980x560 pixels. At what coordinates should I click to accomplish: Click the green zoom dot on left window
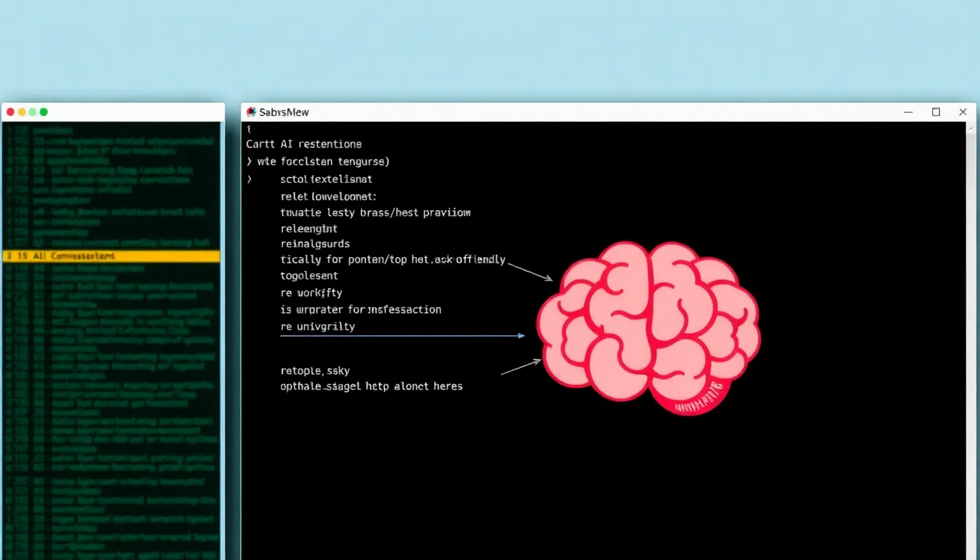[x=44, y=112]
